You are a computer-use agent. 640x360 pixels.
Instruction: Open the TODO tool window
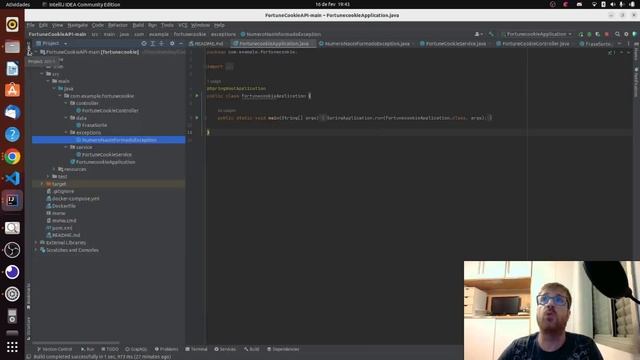(x=110, y=349)
